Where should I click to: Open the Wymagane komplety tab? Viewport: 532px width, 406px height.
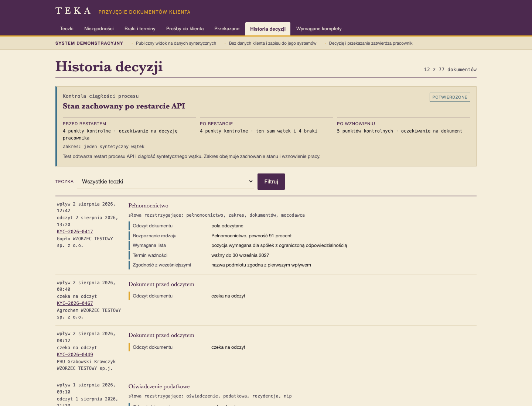coord(319,29)
